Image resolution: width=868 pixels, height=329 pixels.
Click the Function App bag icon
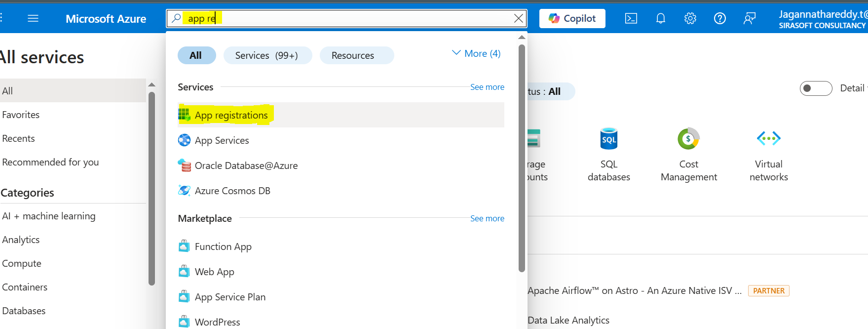click(x=184, y=246)
